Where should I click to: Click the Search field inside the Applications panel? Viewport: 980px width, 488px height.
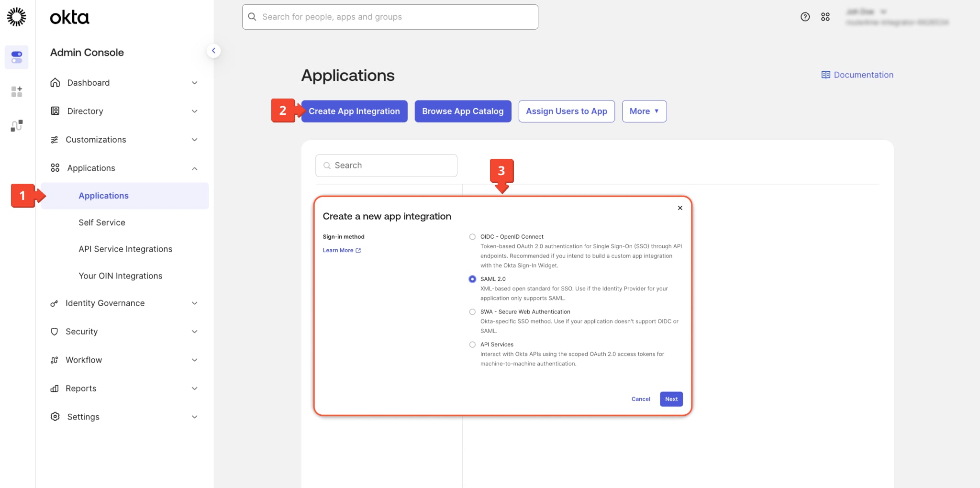386,165
